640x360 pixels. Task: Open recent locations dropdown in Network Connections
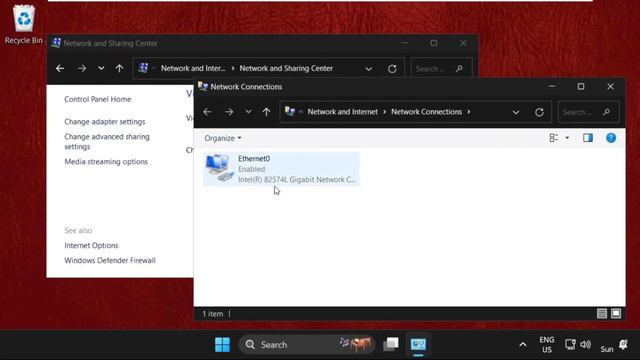pos(248,112)
